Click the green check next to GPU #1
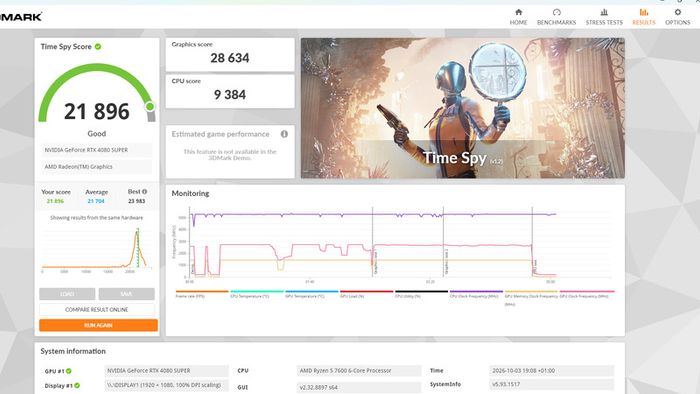The image size is (700, 394). (x=69, y=371)
